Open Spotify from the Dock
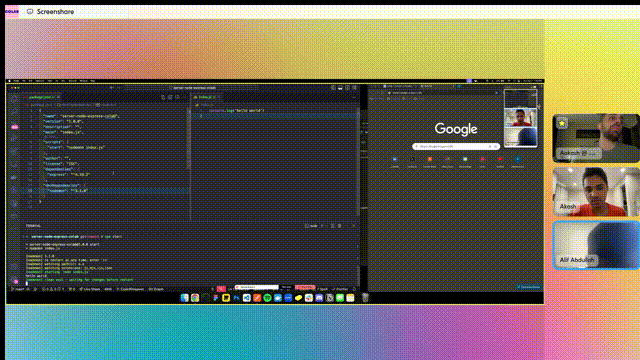This screenshot has height=360, width=640. click(267, 298)
